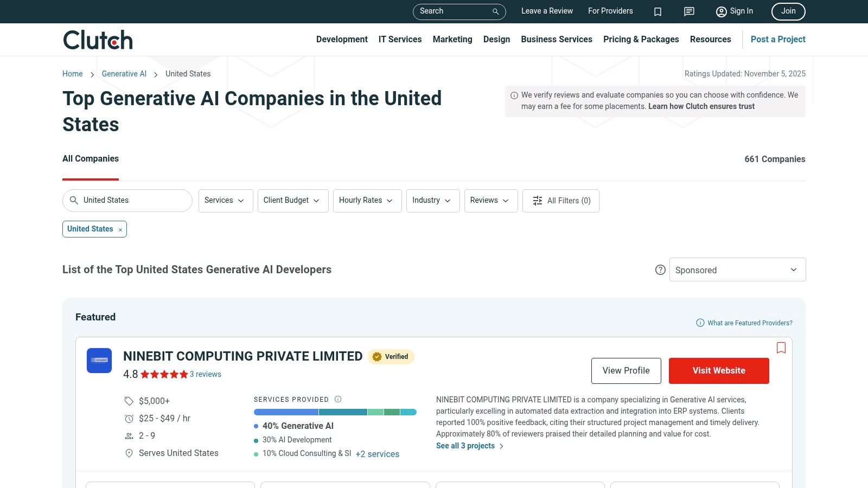The height and width of the screenshot is (488, 868).
Task: Open the Development menu
Action: (x=342, y=40)
